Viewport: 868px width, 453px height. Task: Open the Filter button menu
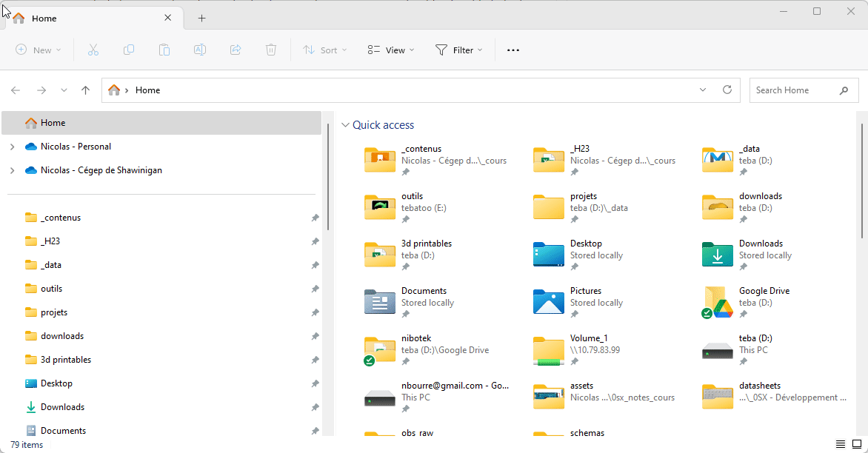point(458,50)
